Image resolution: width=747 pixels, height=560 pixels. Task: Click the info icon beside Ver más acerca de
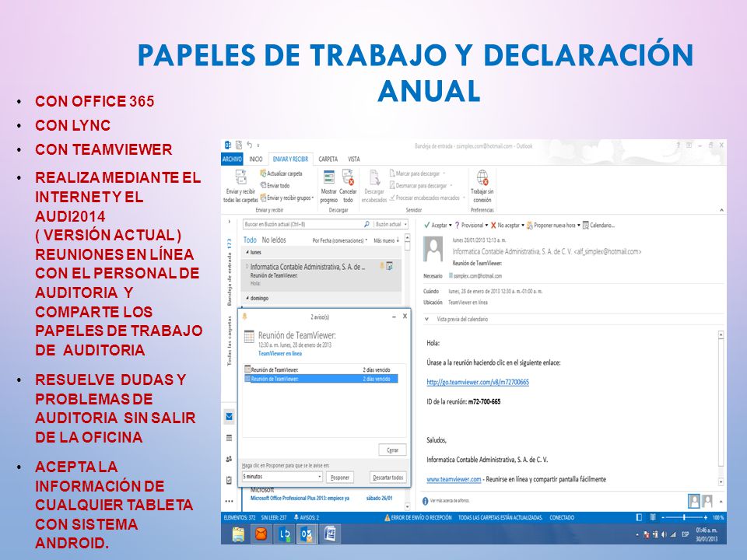pos(426,501)
